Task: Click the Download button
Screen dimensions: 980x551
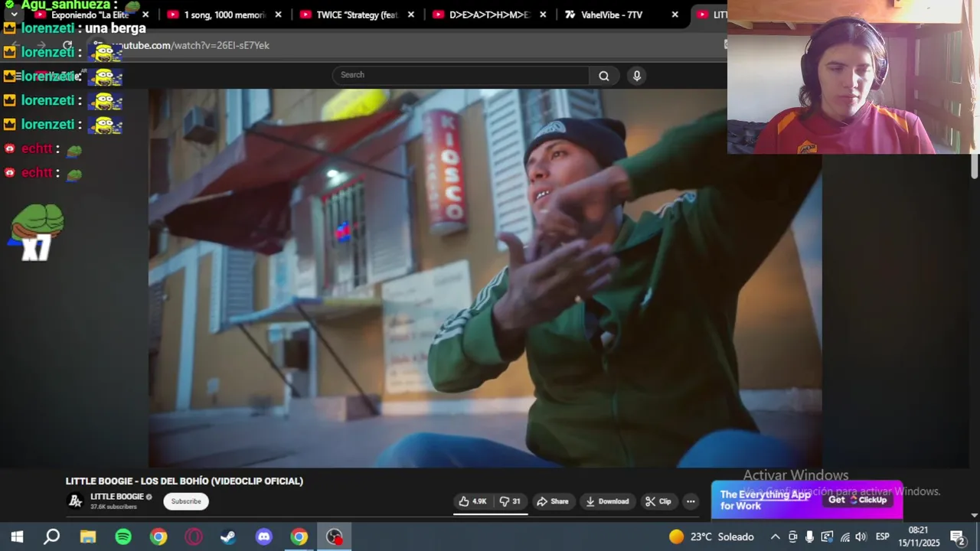Action: (608, 501)
